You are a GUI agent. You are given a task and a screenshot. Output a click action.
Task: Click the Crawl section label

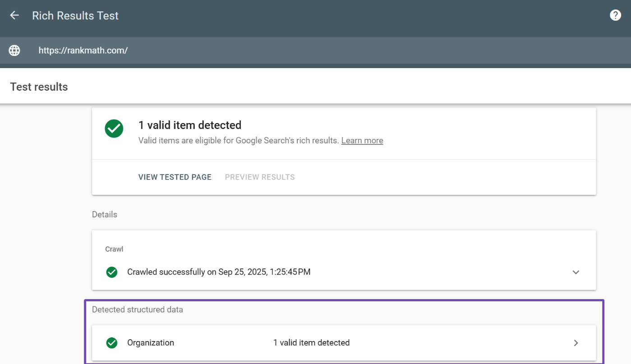click(114, 249)
